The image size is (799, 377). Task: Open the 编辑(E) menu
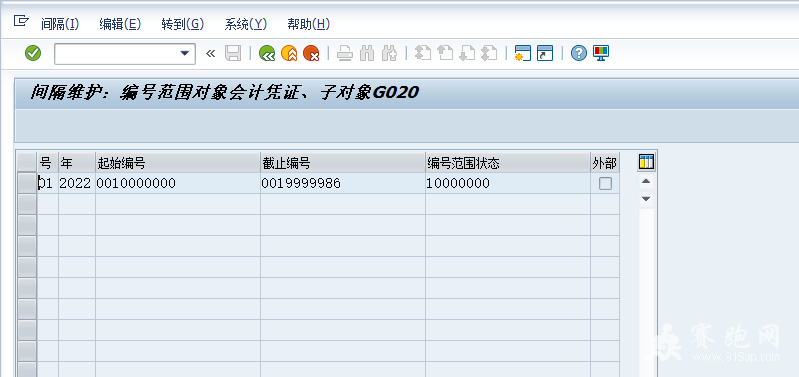[120, 24]
